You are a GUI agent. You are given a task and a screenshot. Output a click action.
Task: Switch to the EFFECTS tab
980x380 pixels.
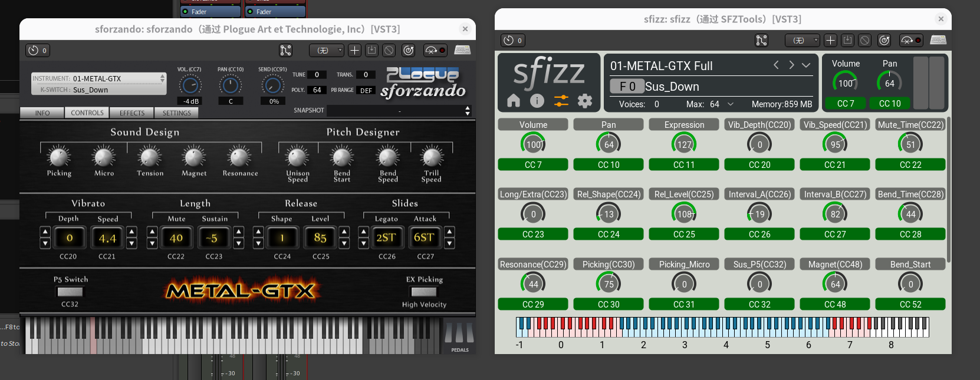[132, 113]
